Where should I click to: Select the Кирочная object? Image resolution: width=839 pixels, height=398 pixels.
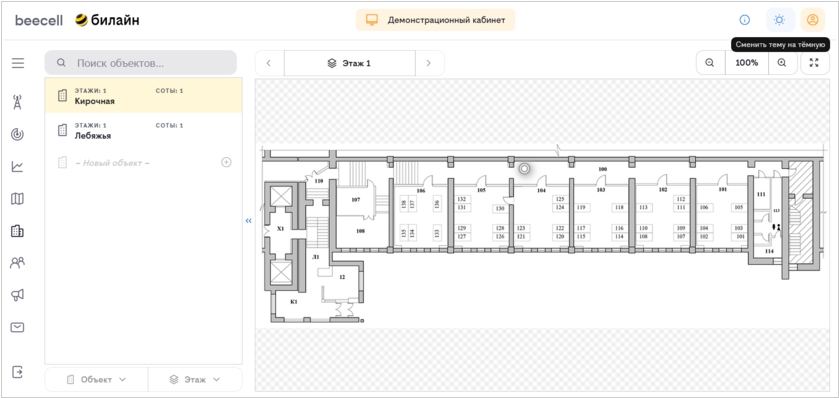tap(143, 95)
